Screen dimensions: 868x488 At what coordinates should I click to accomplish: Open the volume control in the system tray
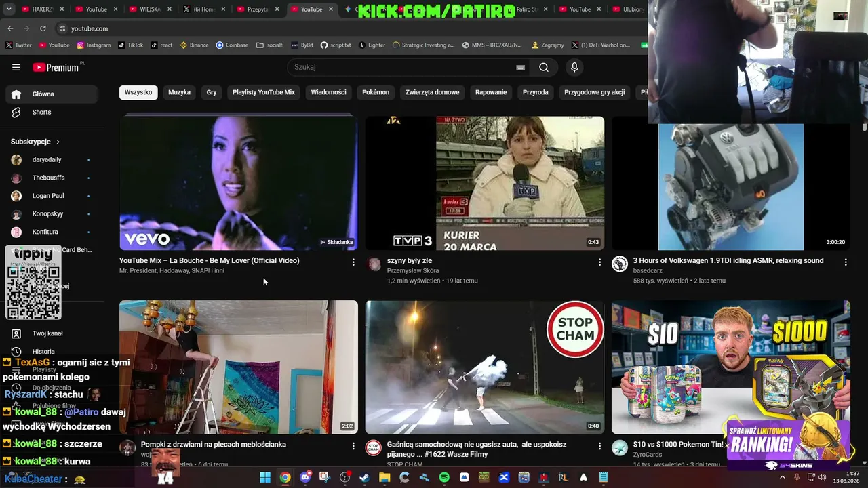[822, 477]
